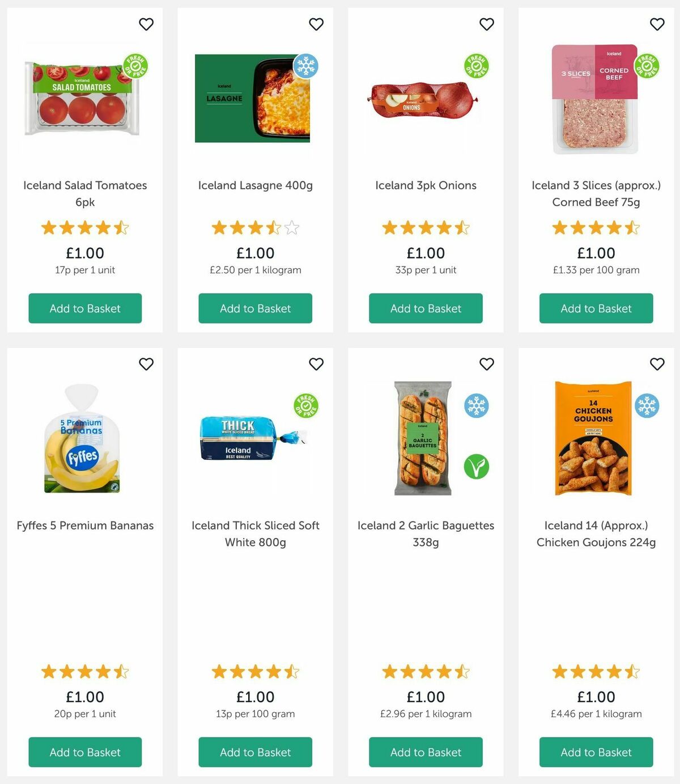Add Iceland 2 Garlic Baguettes to basket
This screenshot has width=680, height=784.
tap(426, 752)
